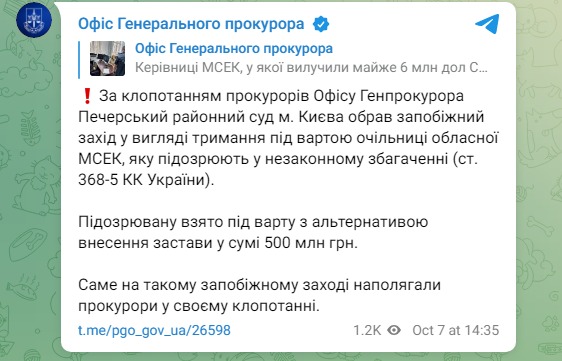Screen dimensions: 562x361
Task: Click the blue verified badge checkmark
Action: (x=321, y=24)
